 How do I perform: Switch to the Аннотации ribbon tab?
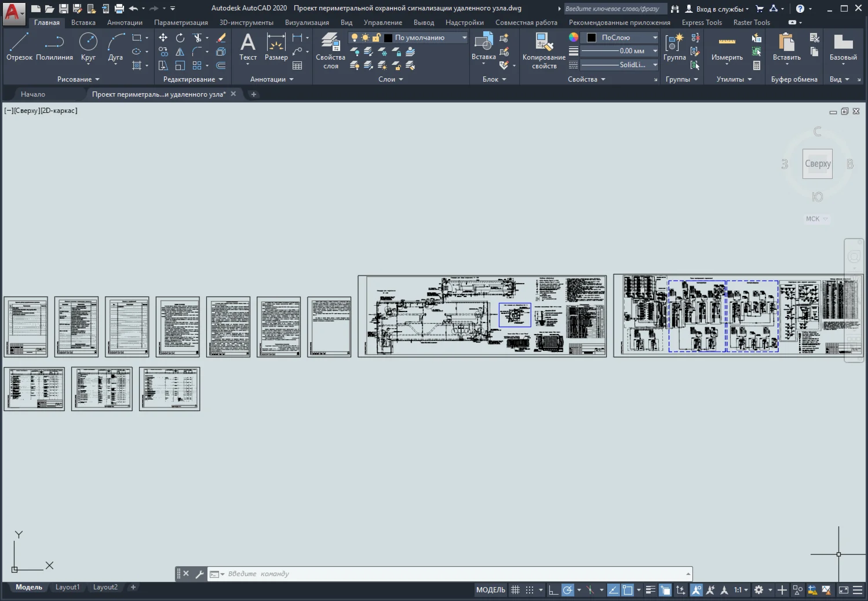coord(125,23)
